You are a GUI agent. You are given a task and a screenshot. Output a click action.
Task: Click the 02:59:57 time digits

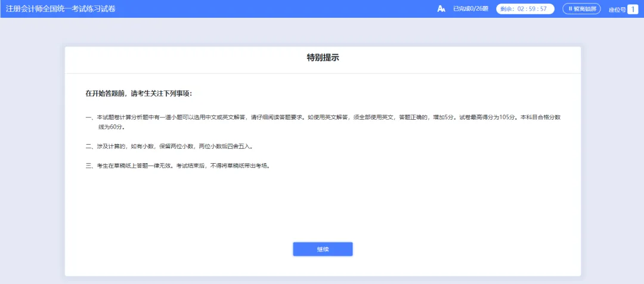click(532, 9)
